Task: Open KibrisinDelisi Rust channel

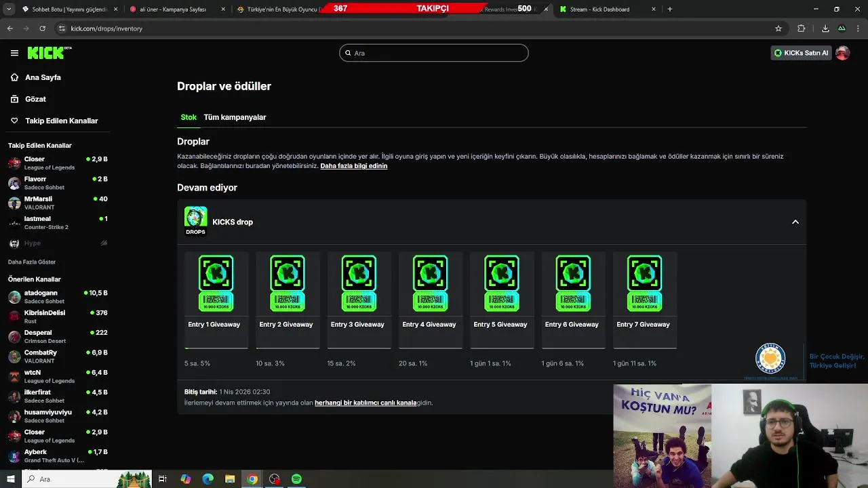Action: tap(58, 317)
